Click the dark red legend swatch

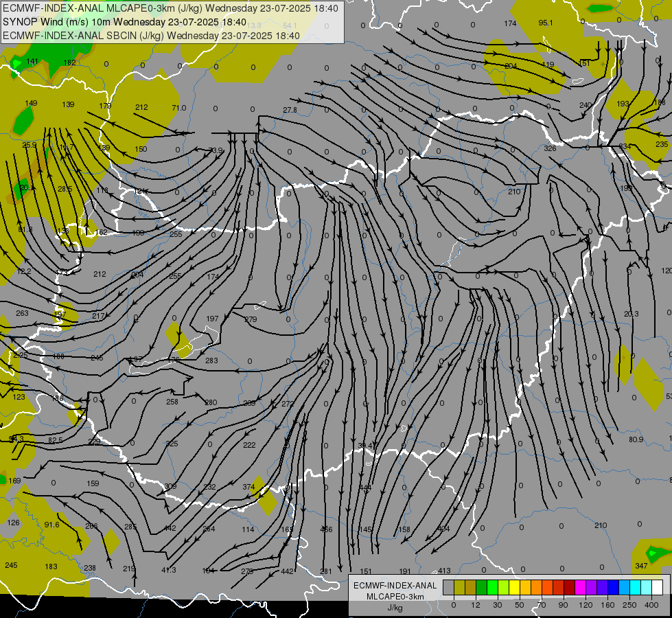click(x=570, y=588)
